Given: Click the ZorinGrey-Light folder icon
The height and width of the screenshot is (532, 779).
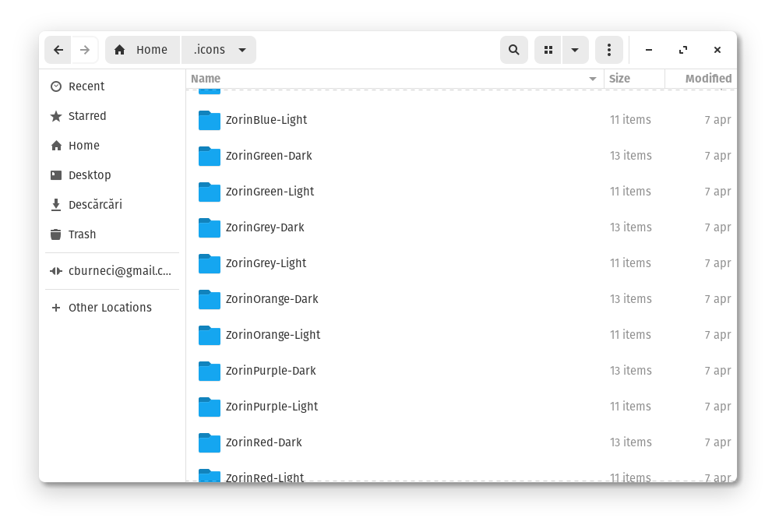Looking at the screenshot, I should [209, 263].
